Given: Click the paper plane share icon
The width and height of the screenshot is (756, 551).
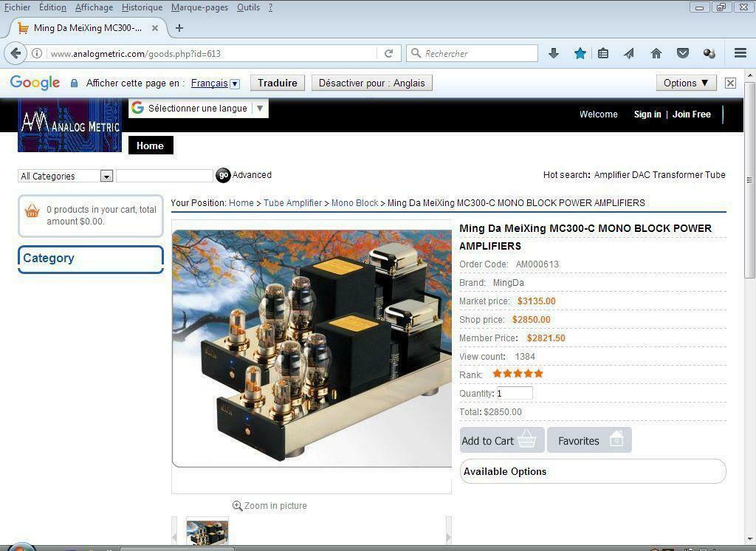Looking at the screenshot, I should click(x=629, y=53).
